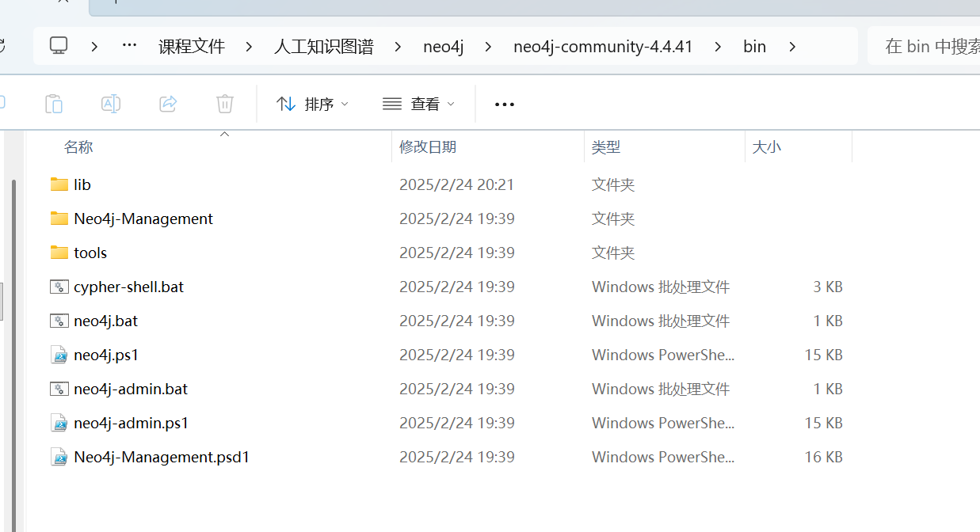Sort by the 修改日期 column header
Screen dimensions: 980x532
pyautogui.click(x=428, y=146)
